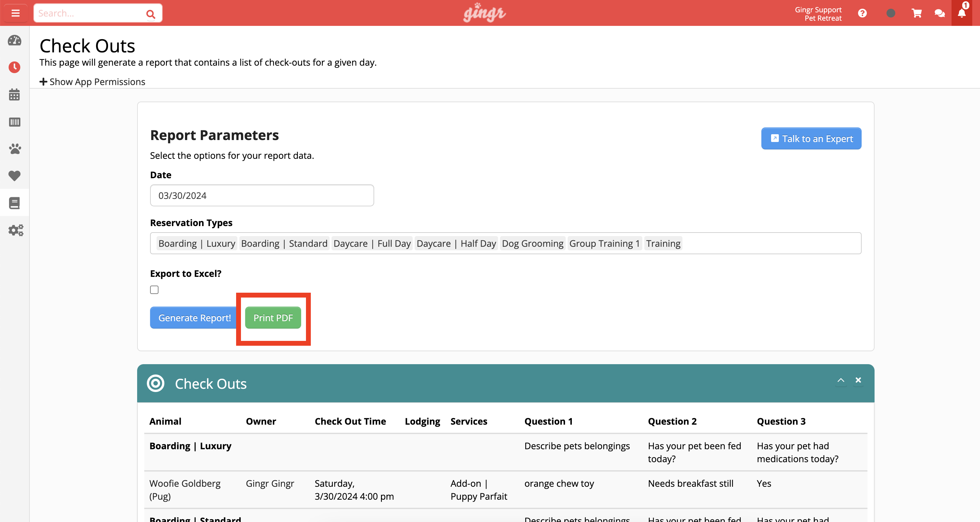The height and width of the screenshot is (522, 980).
Task: Click the paw print sidebar icon
Action: [x=15, y=149]
